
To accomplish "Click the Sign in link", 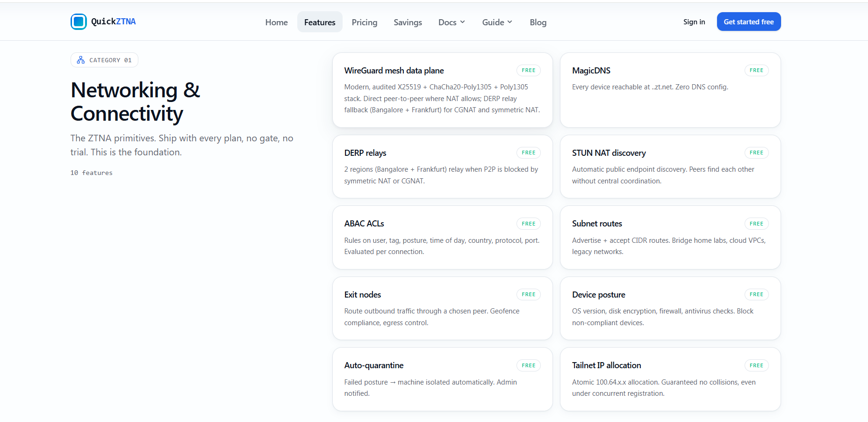I will [x=694, y=22].
